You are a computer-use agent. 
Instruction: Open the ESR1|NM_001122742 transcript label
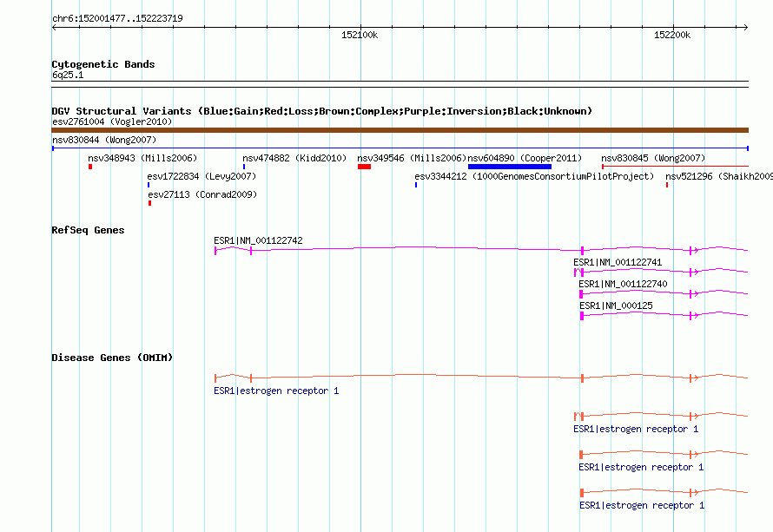coord(258,240)
